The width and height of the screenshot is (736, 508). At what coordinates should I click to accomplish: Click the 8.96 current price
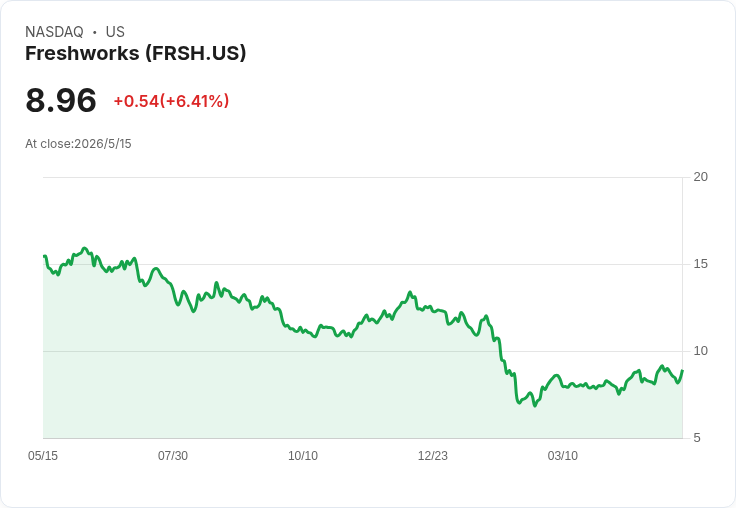tap(61, 100)
